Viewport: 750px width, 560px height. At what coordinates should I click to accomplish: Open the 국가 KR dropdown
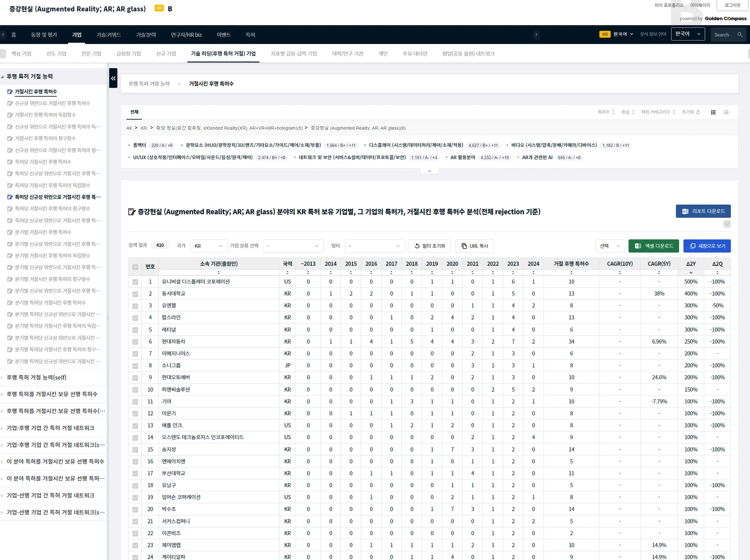click(208, 246)
